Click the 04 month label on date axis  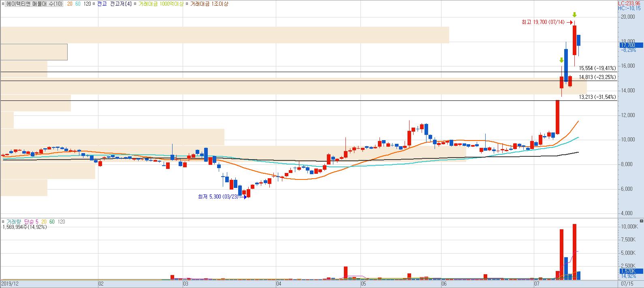click(279, 284)
